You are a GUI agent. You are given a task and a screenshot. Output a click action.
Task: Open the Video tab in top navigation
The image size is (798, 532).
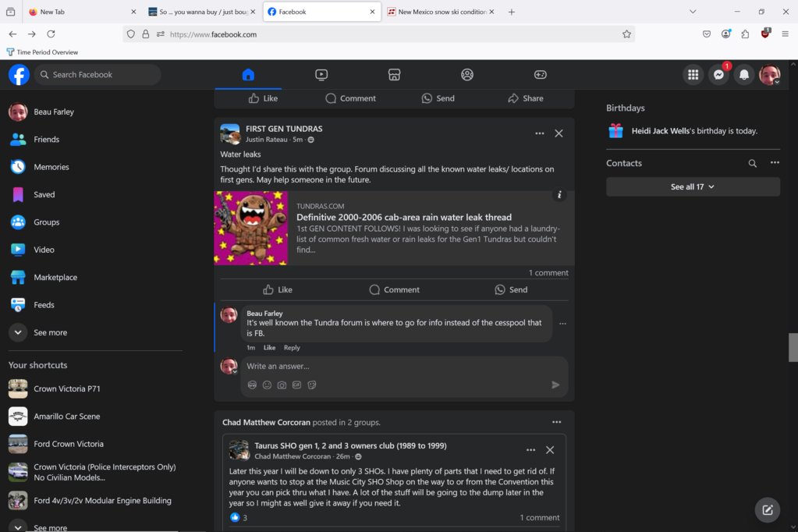coord(321,75)
